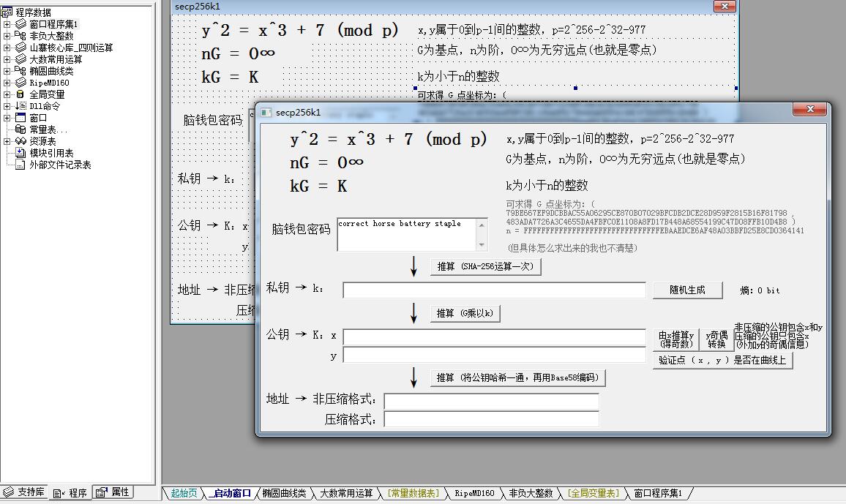Expand the 椭圆曲线类 node

point(7,71)
